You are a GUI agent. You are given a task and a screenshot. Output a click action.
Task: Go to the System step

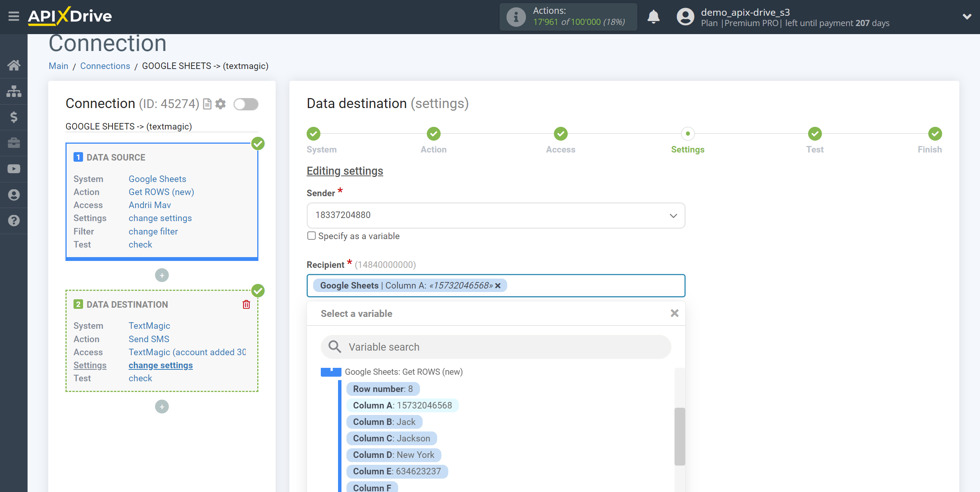coord(314,134)
